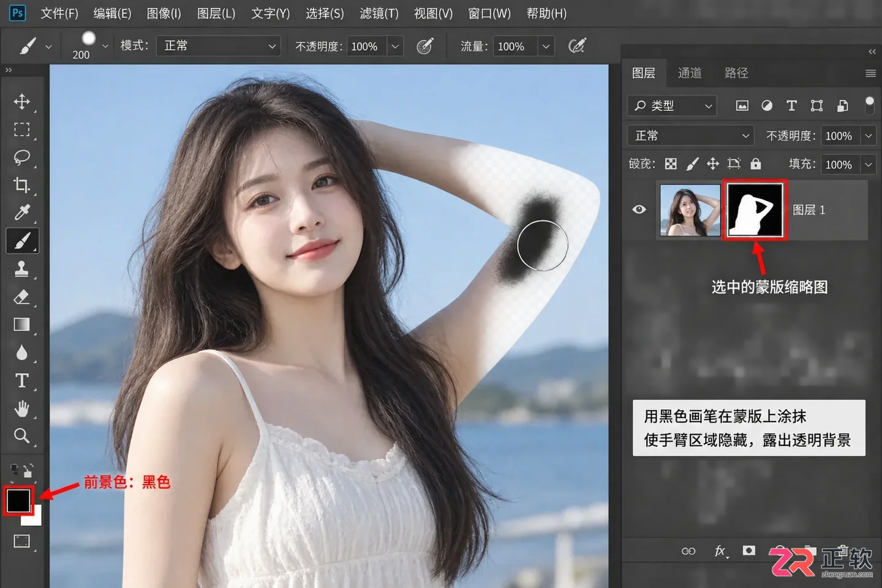The width and height of the screenshot is (882, 588).
Task: Expand the layer 填充 fill dropdown arrow
Action: [868, 164]
